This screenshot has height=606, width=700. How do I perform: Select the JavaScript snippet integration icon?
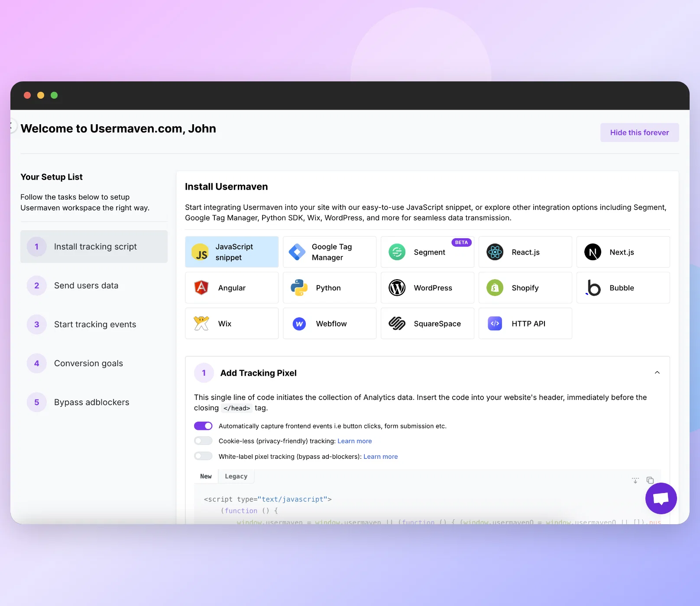(x=200, y=252)
